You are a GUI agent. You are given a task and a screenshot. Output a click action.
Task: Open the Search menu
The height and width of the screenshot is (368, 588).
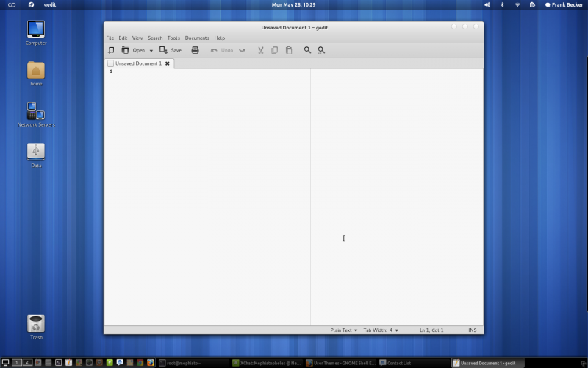pyautogui.click(x=155, y=38)
